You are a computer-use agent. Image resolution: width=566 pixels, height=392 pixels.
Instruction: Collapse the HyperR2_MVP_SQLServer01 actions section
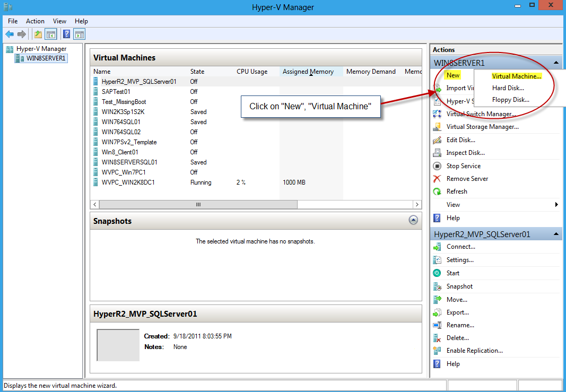556,234
